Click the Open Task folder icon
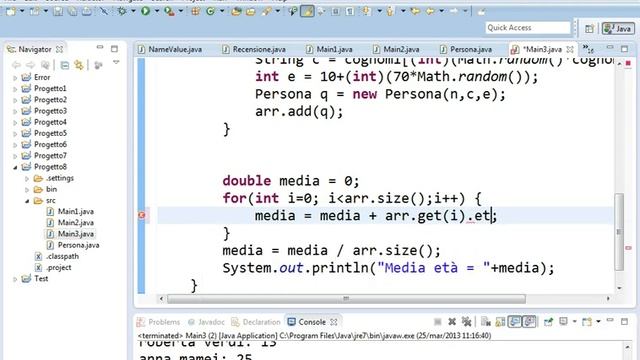 click(x=251, y=11)
